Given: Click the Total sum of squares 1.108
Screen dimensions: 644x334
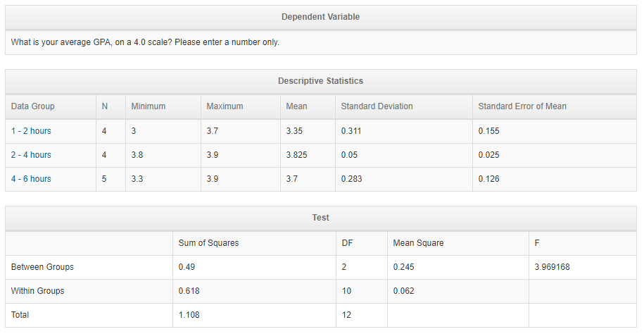Looking at the screenshot, I should pos(189,315).
